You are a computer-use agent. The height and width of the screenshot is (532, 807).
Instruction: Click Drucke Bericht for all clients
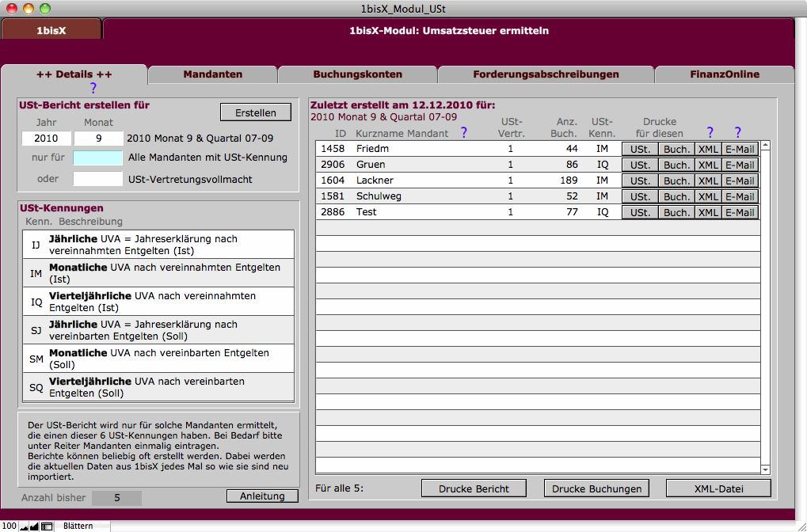click(x=474, y=488)
